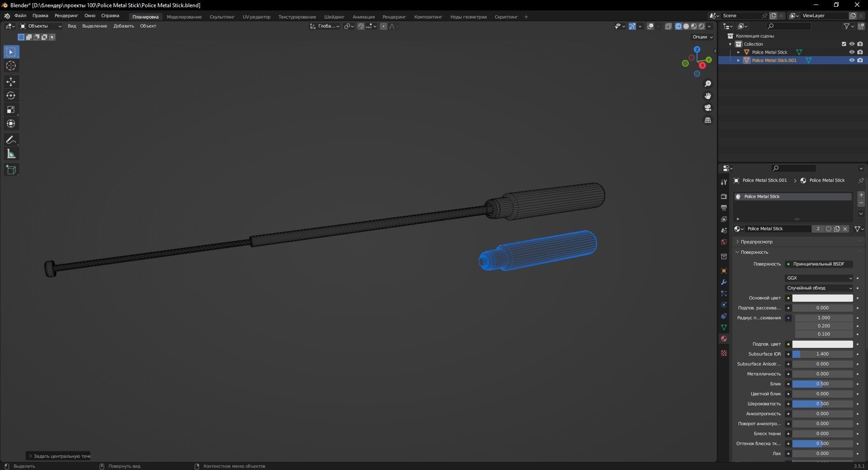868x470 pixels.
Task: Switch to the Sculpting workspace tab
Action: 222,17
